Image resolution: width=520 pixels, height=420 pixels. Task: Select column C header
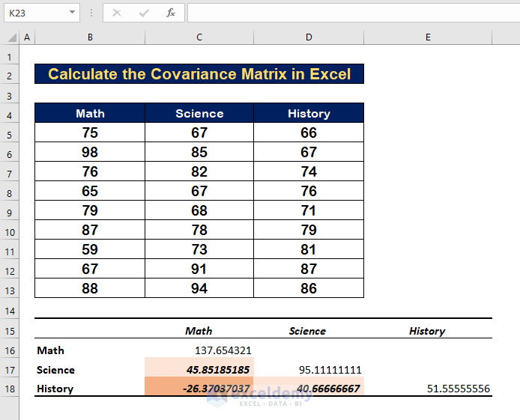click(199, 37)
